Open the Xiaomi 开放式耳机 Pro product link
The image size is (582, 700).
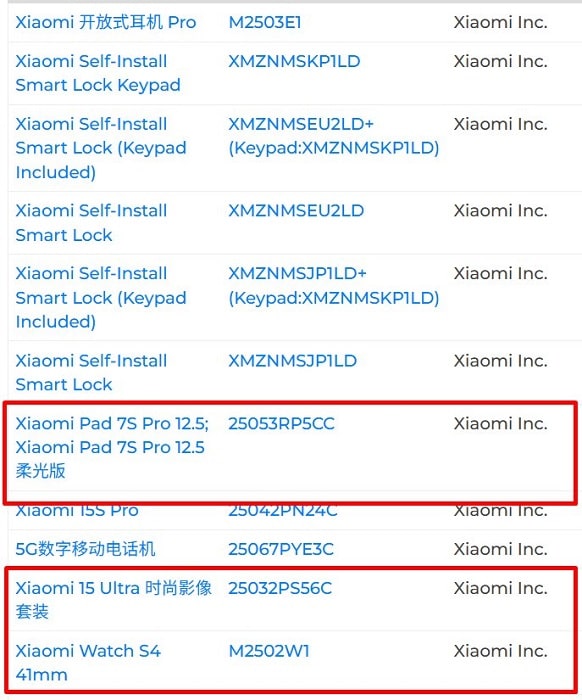coord(106,22)
